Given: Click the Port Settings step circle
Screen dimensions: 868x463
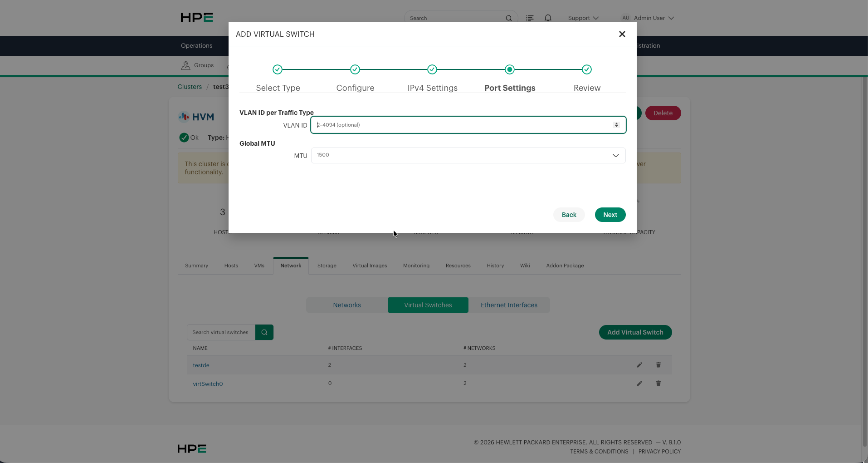Looking at the screenshot, I should 510,69.
